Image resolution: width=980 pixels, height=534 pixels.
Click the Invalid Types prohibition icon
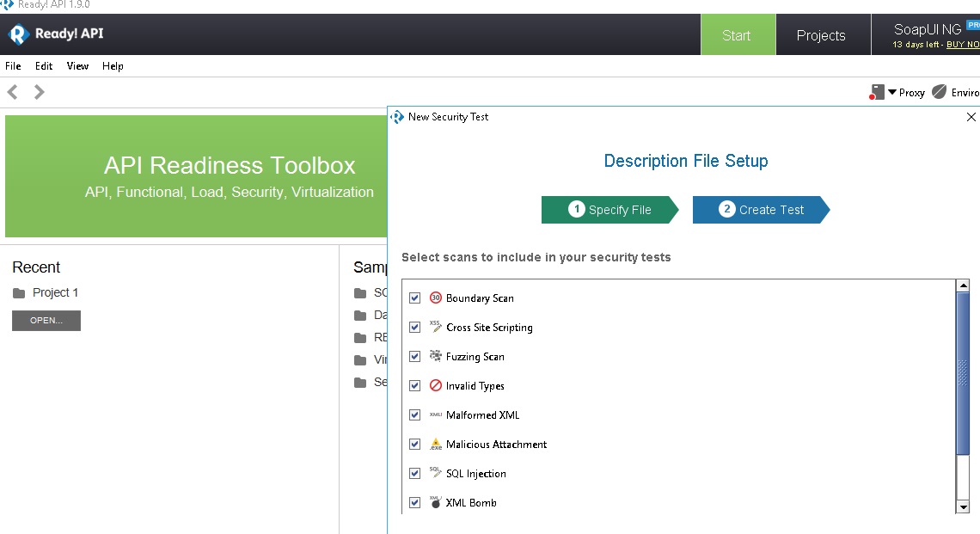click(436, 386)
